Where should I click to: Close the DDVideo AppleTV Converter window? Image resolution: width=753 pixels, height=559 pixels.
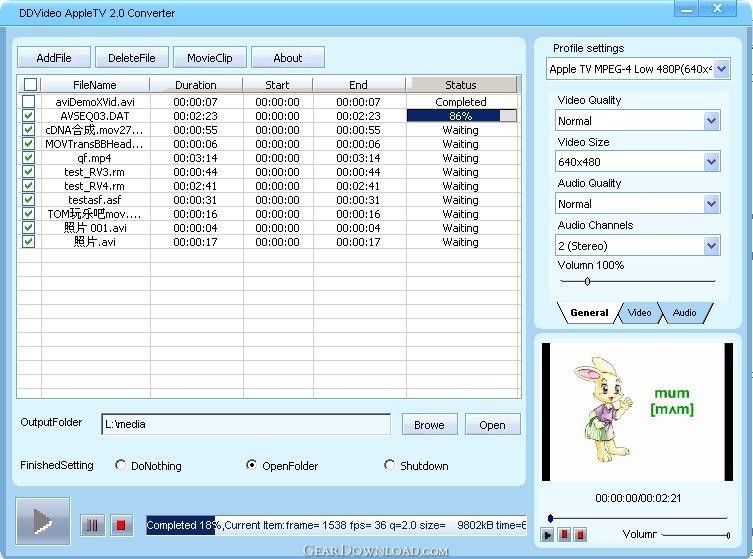(717, 9)
